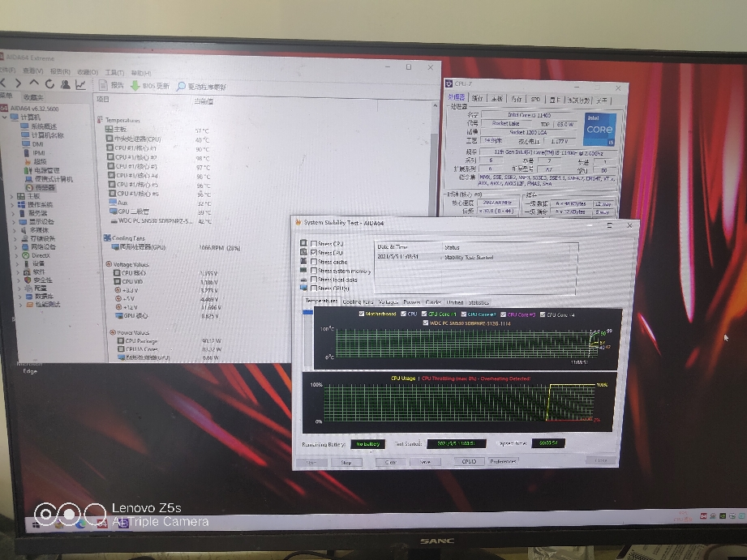Select the IPMI item in AIDA64 tree
747x560 pixels.
tap(34, 153)
